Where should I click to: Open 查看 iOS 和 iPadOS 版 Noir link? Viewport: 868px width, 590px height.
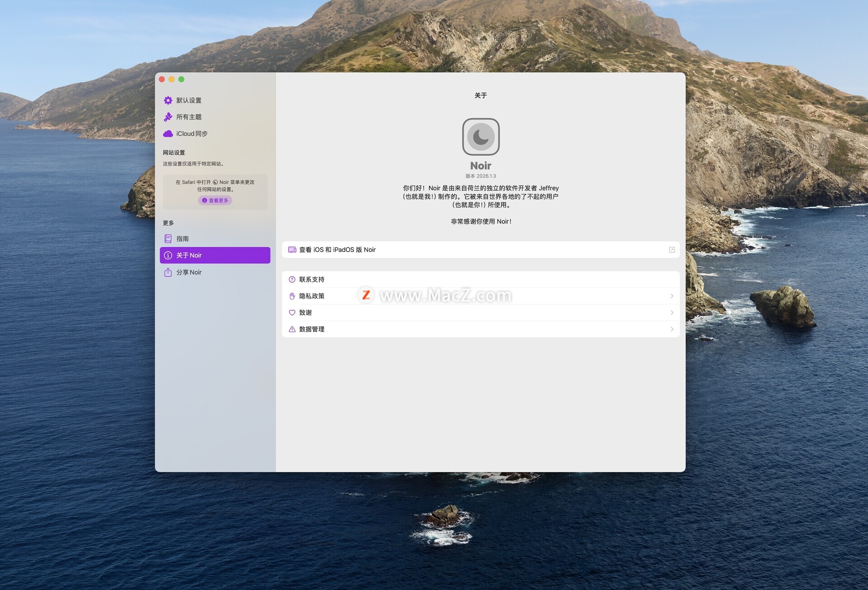pos(481,250)
